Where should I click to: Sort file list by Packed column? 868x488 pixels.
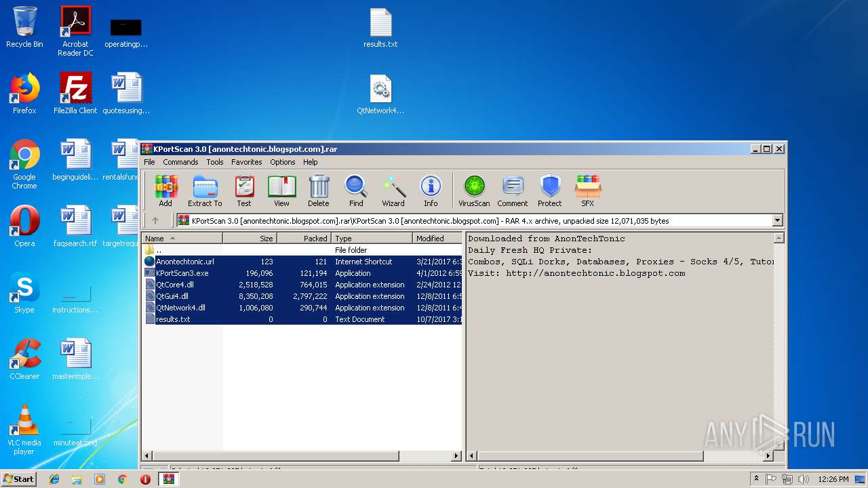pyautogui.click(x=304, y=238)
